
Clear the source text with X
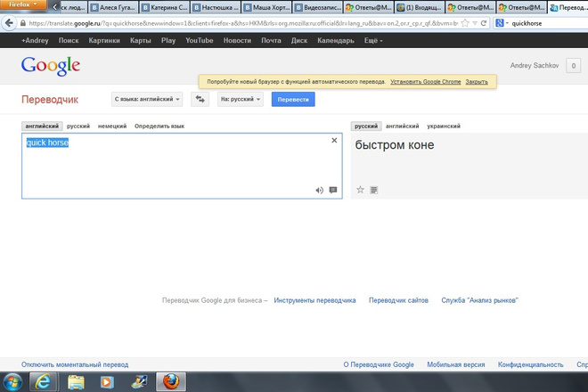[334, 140]
